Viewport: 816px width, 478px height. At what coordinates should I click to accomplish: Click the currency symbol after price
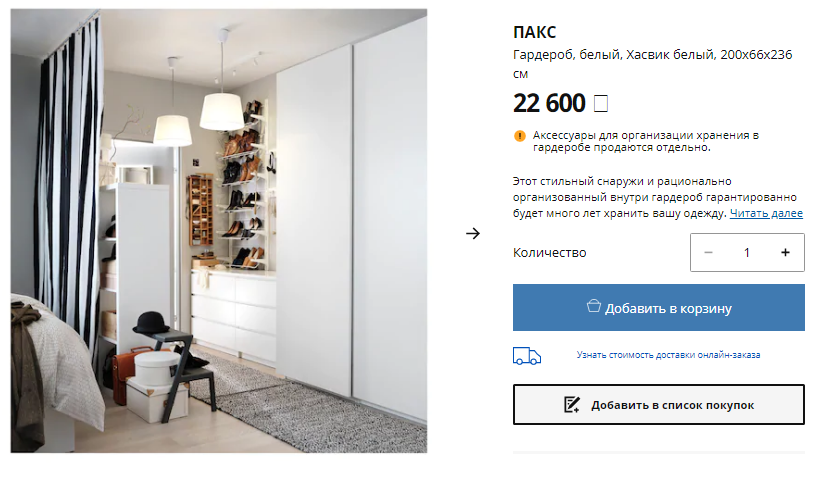601,103
